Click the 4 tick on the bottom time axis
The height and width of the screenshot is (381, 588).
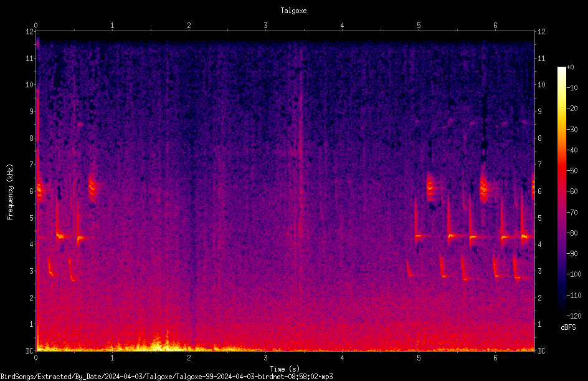342,358
